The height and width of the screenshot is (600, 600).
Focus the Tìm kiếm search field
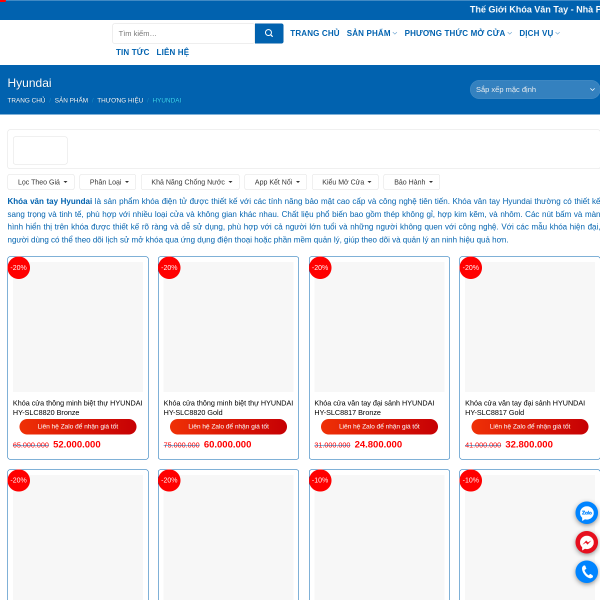[x=184, y=33]
